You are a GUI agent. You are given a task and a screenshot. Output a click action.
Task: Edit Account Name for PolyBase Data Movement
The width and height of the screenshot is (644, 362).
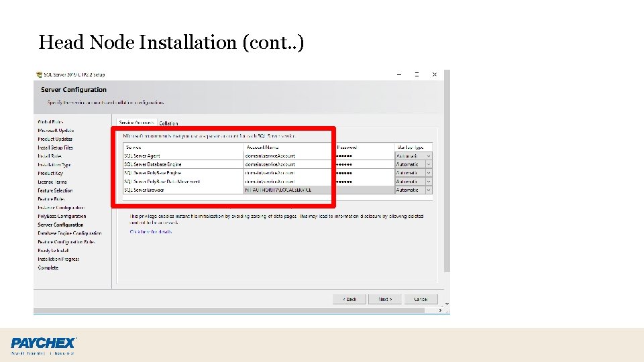(288, 182)
